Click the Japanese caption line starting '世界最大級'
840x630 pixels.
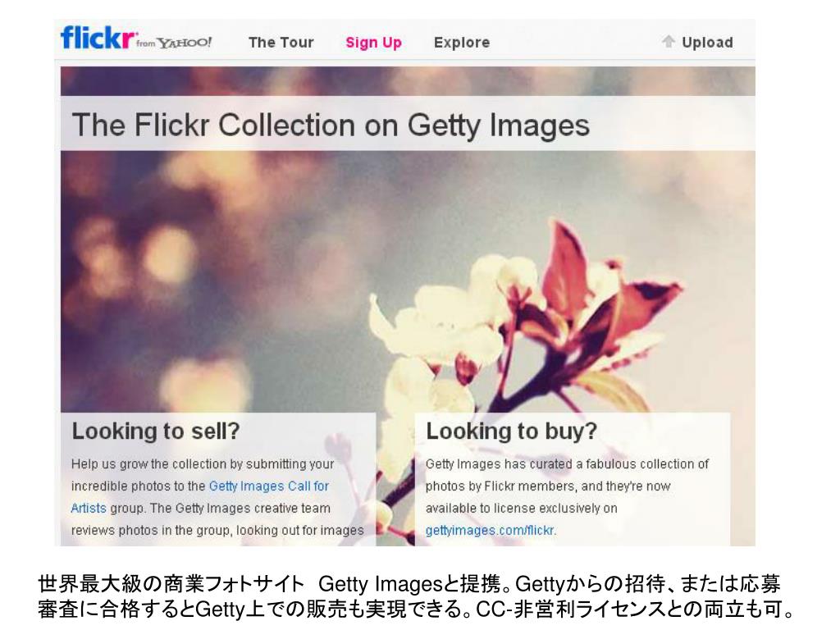tap(409, 584)
